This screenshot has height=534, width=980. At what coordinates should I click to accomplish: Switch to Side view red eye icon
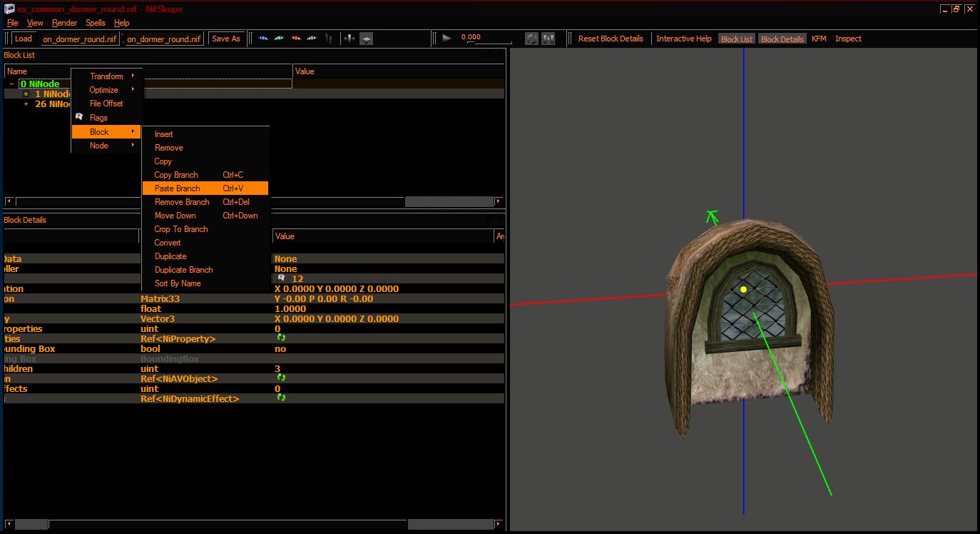click(x=296, y=39)
